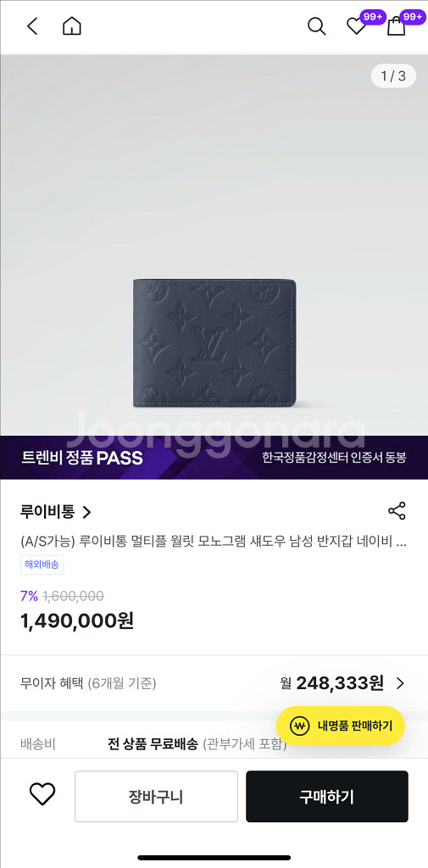Go back using the left arrow icon

(33, 26)
